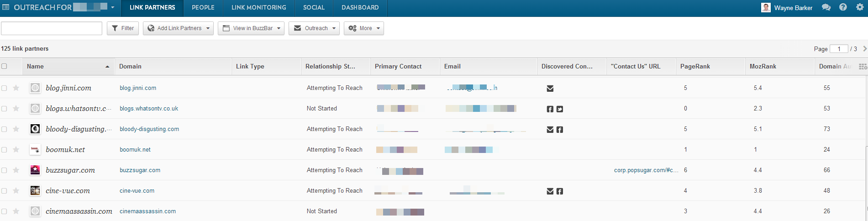This screenshot has width=868, height=221.
Task: Open the Dashboard tab
Action: pyautogui.click(x=360, y=8)
